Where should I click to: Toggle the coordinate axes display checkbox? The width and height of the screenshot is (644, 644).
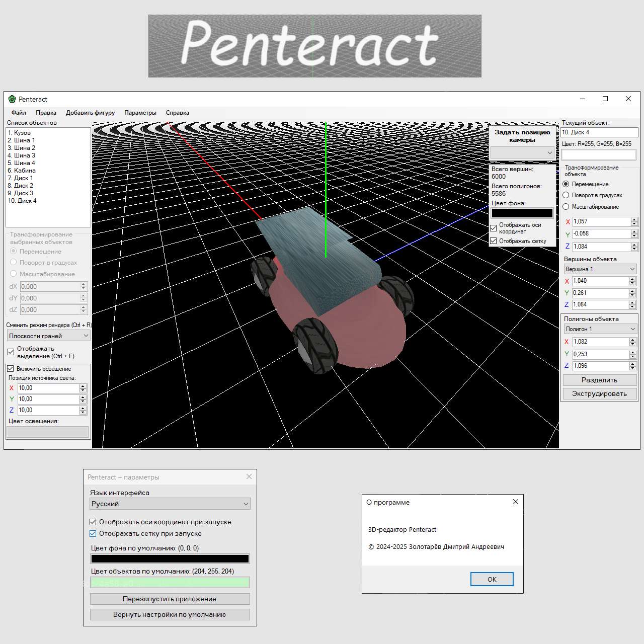[x=494, y=228]
